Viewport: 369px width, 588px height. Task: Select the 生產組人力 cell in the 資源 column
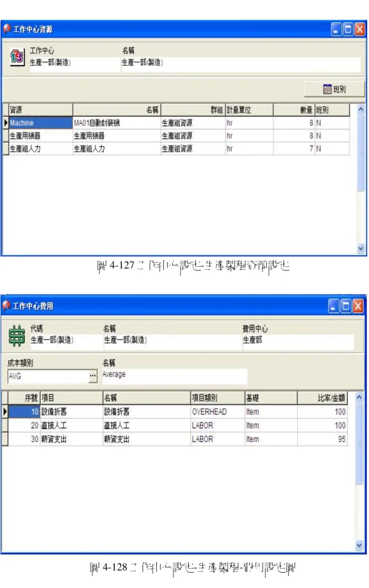pyautogui.click(x=41, y=148)
